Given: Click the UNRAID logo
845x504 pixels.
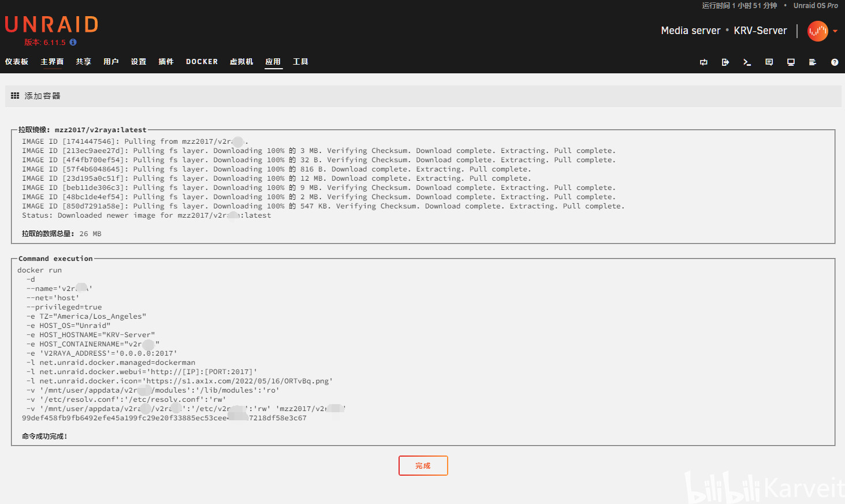Looking at the screenshot, I should tap(51, 24).
